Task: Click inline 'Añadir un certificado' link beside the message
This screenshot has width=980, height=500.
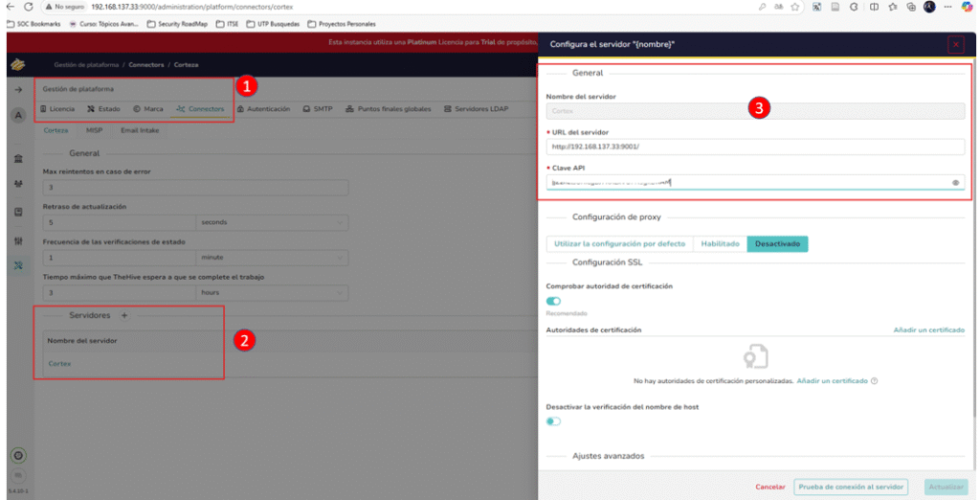Action: point(832,380)
